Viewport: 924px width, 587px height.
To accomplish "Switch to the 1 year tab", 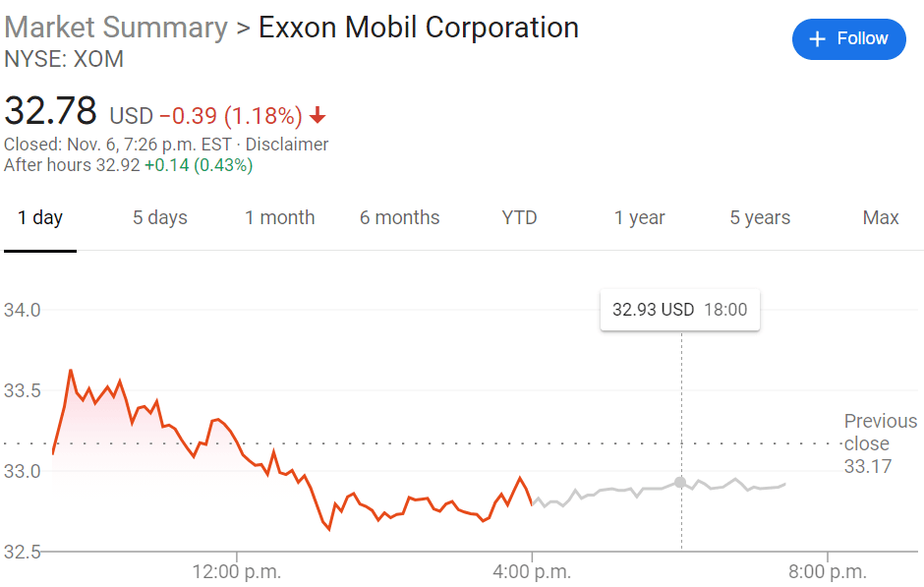I will click(640, 218).
